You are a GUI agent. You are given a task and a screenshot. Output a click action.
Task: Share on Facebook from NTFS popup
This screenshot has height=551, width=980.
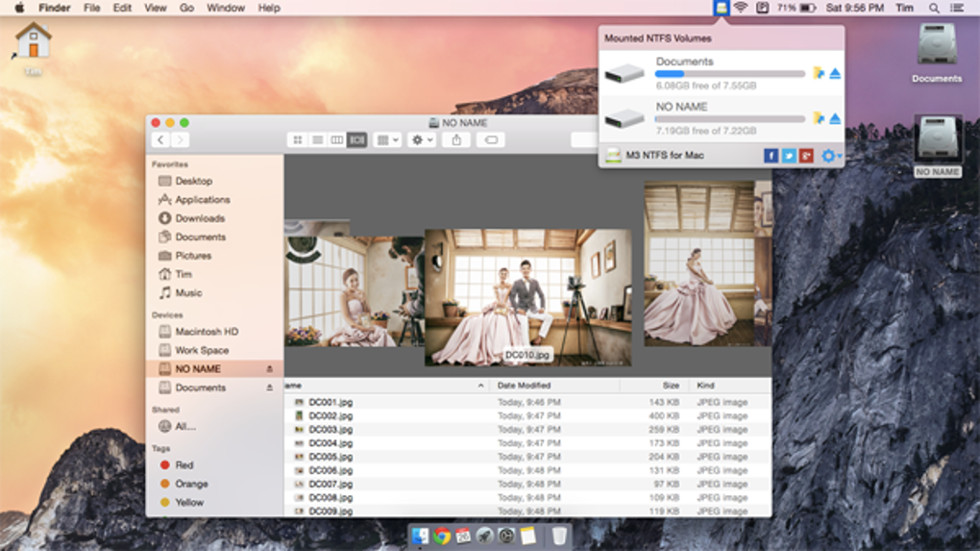click(x=771, y=156)
